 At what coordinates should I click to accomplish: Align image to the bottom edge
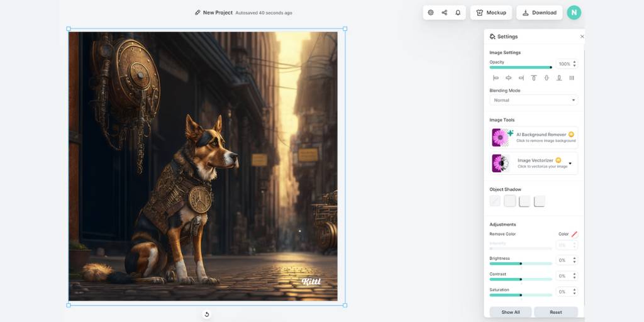(x=559, y=78)
